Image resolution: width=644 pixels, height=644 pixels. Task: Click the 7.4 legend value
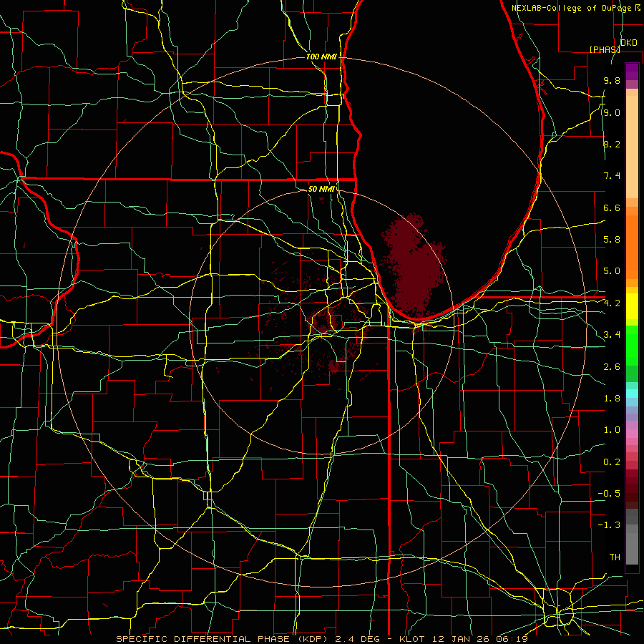coord(612,176)
